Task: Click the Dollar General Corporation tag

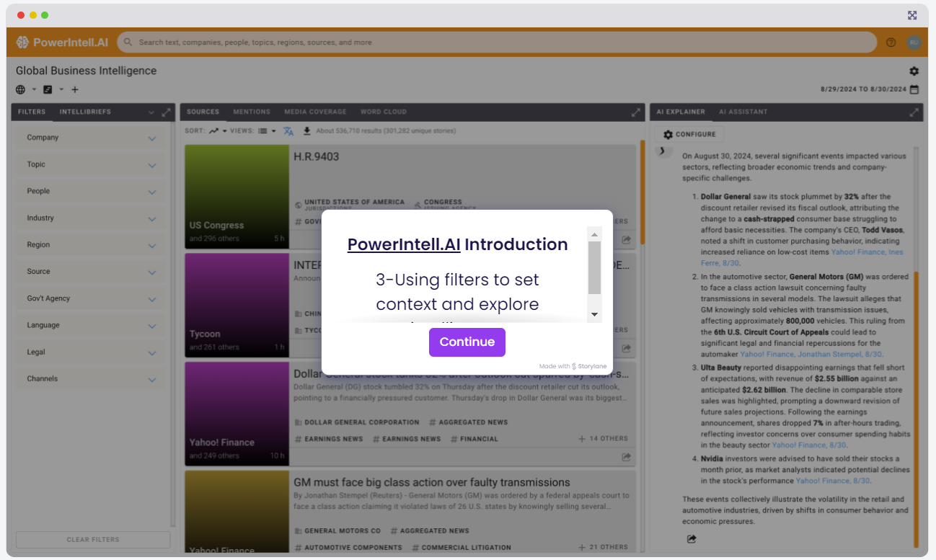Action: click(356, 422)
